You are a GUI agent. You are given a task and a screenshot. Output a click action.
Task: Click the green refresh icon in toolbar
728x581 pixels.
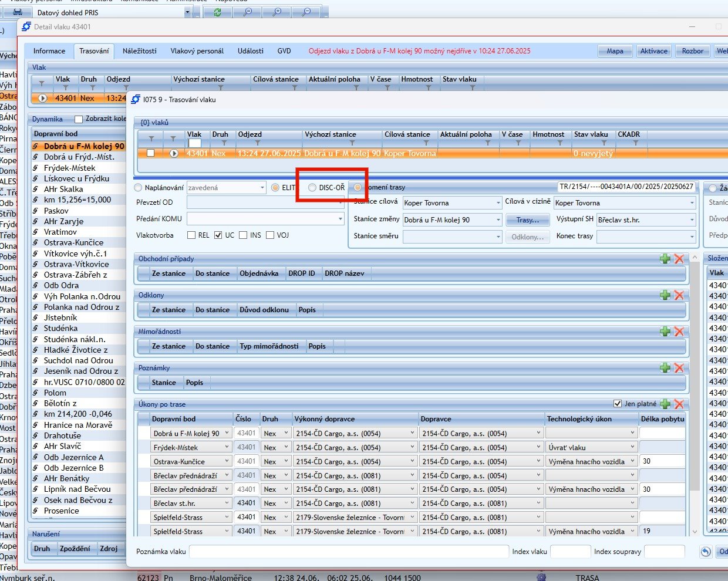pos(217,12)
